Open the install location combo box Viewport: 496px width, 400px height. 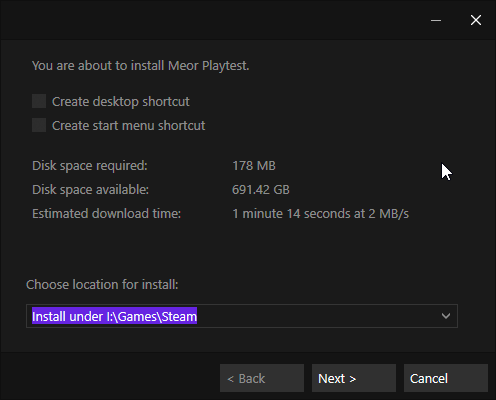242,316
